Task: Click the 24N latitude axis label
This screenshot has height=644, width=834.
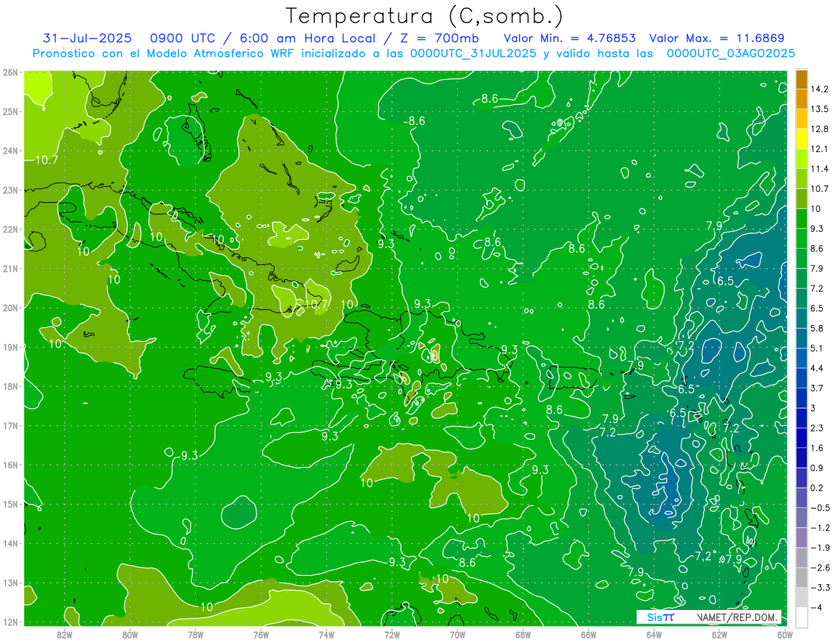Action: click(10, 151)
